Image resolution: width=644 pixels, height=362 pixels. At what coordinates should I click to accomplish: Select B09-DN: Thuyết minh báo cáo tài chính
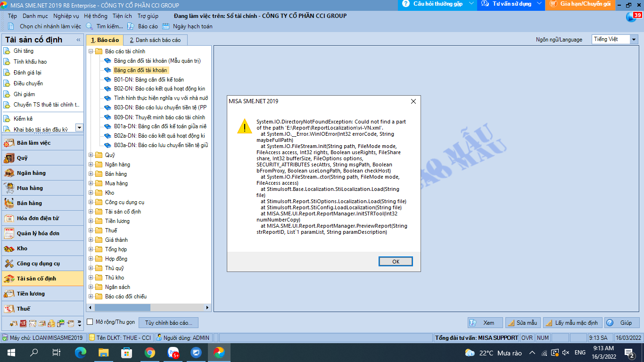click(x=159, y=117)
